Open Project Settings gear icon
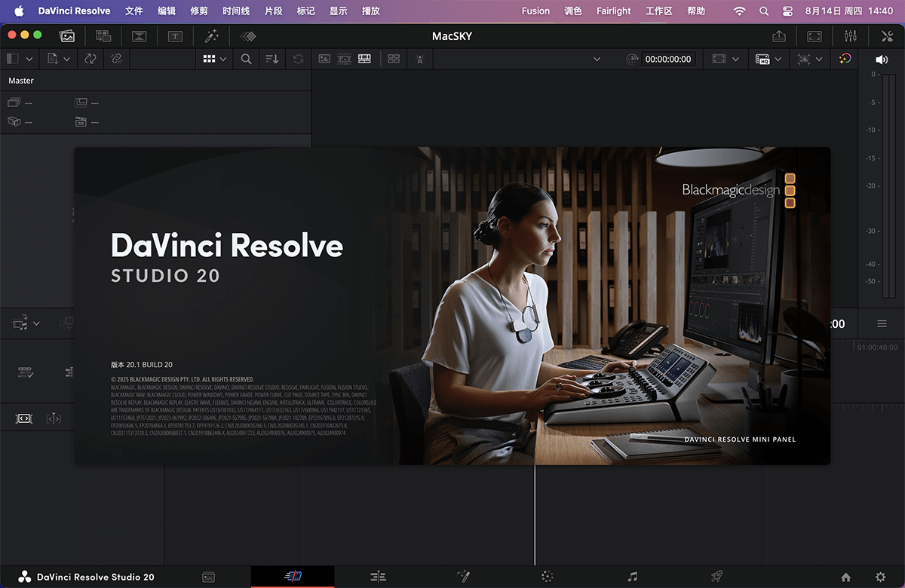Image resolution: width=905 pixels, height=588 pixels. tap(880, 577)
